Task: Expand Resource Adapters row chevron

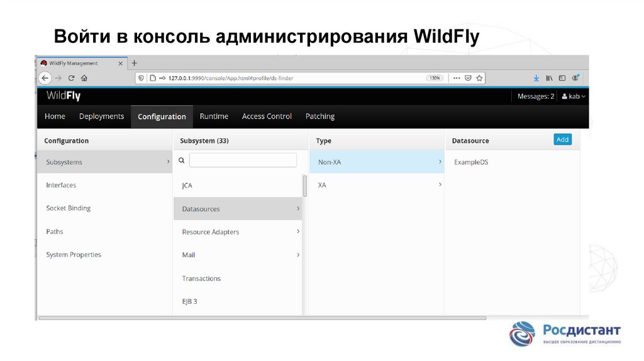Action: click(298, 231)
